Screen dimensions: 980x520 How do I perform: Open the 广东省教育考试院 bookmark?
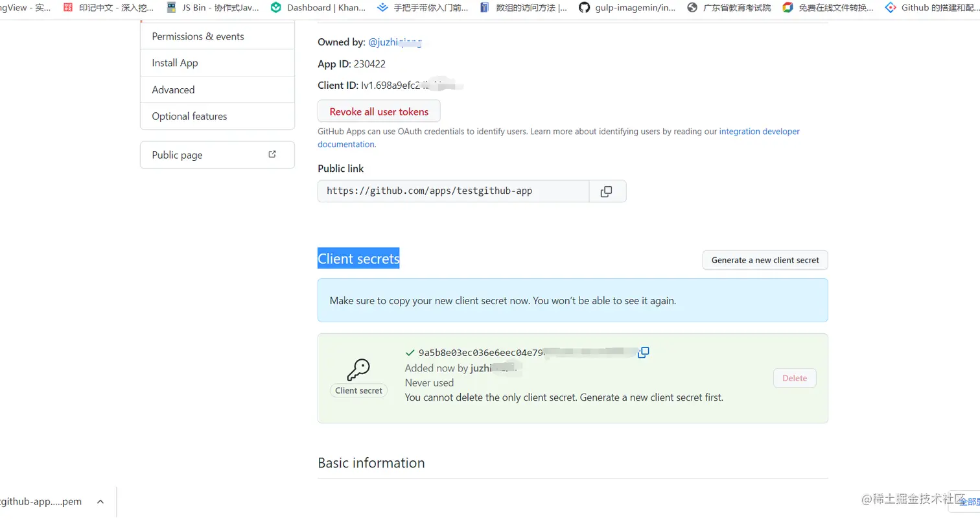click(x=729, y=8)
